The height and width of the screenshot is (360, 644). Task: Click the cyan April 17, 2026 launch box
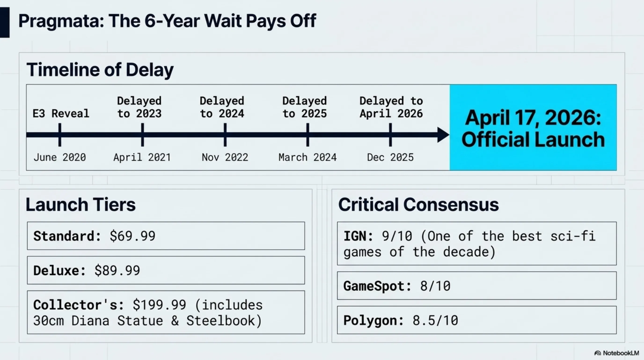(x=533, y=128)
